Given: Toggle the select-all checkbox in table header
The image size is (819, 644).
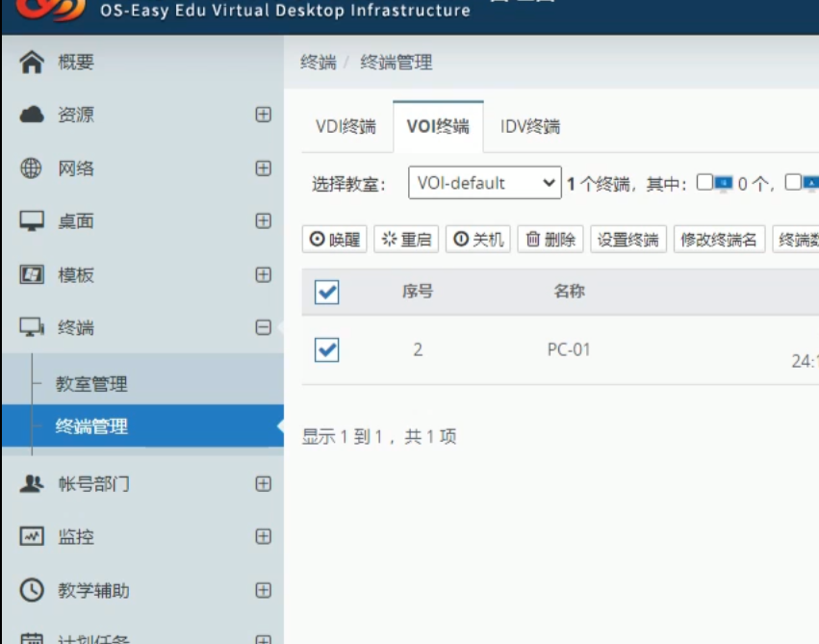Looking at the screenshot, I should pyautogui.click(x=327, y=292).
